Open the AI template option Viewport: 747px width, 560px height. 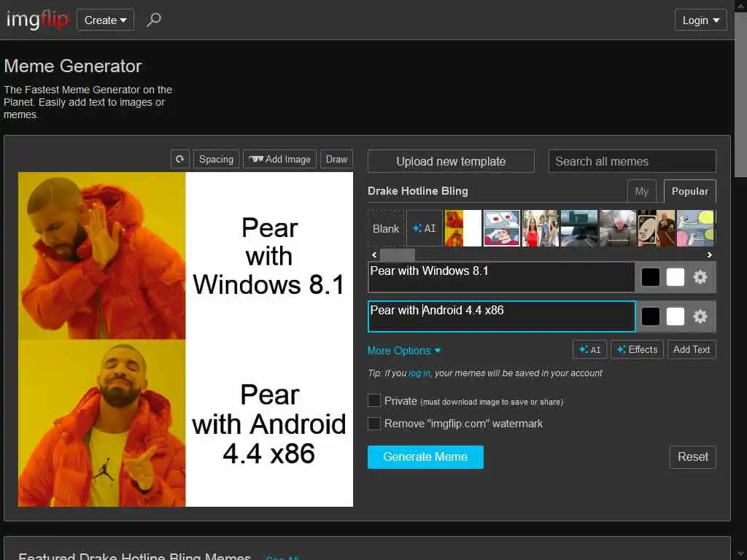(424, 228)
